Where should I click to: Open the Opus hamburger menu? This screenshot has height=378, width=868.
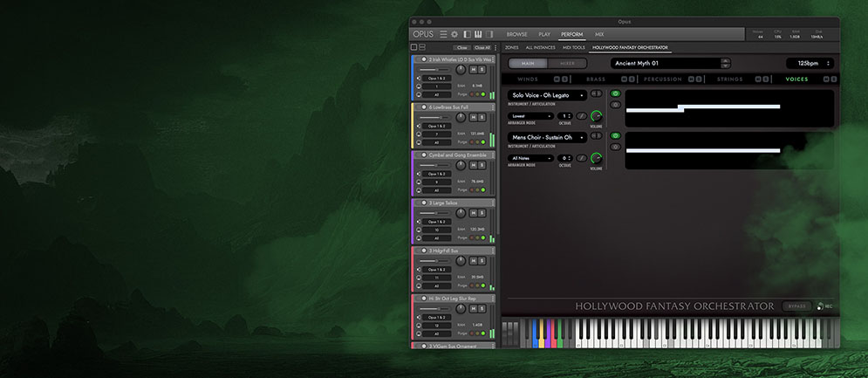pyautogui.click(x=443, y=34)
